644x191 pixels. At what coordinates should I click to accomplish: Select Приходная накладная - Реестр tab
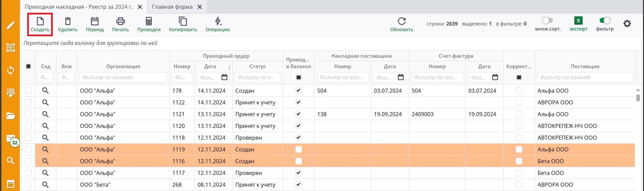[x=79, y=7]
